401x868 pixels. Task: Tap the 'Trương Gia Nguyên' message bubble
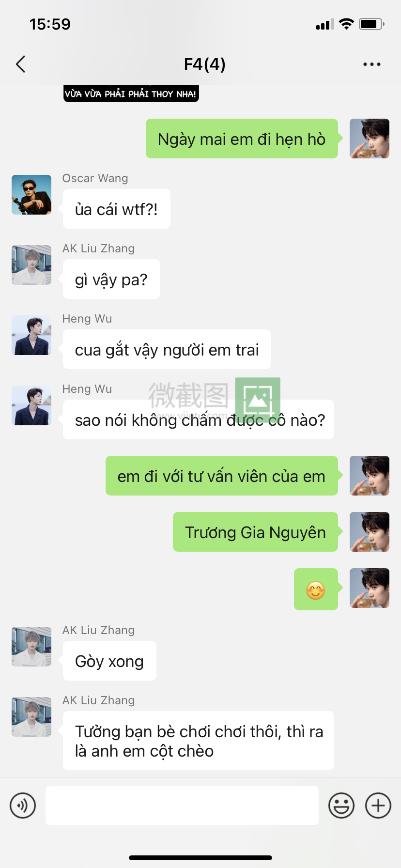[x=255, y=532]
